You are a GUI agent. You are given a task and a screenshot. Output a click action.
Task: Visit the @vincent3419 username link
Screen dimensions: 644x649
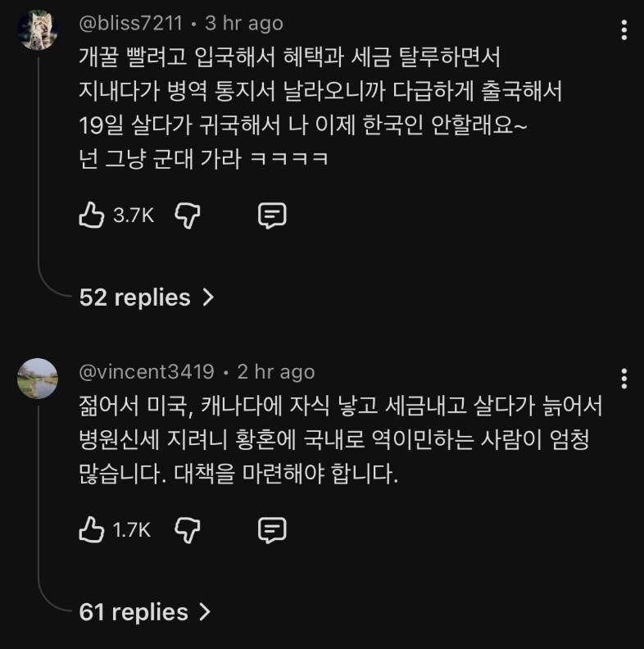[x=146, y=372]
